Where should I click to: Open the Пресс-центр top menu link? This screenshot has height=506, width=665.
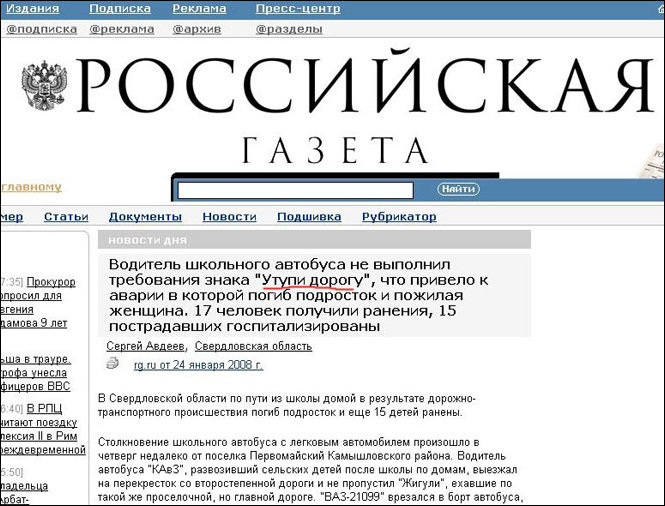[x=298, y=8]
